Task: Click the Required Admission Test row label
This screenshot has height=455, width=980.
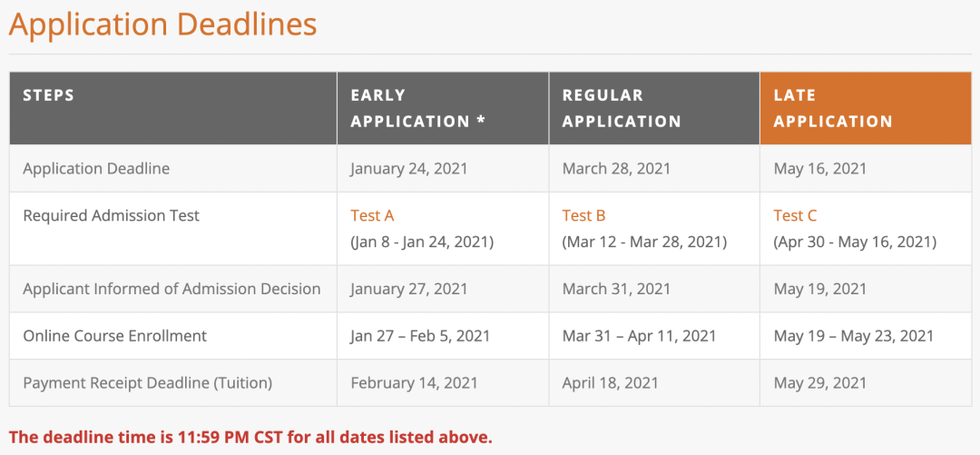Action: click(x=112, y=216)
